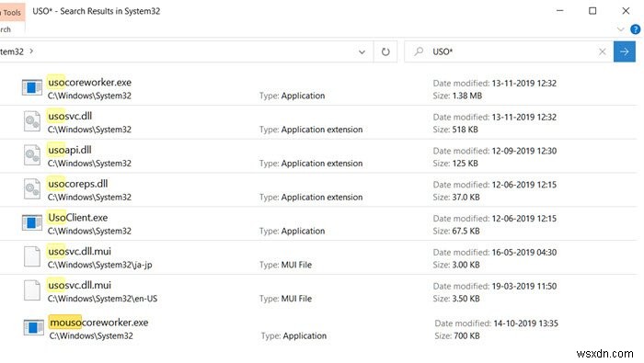This screenshot has height=363, width=644.
Task: Click Type: Application for mousocoreworker.exe
Action: pos(293,335)
